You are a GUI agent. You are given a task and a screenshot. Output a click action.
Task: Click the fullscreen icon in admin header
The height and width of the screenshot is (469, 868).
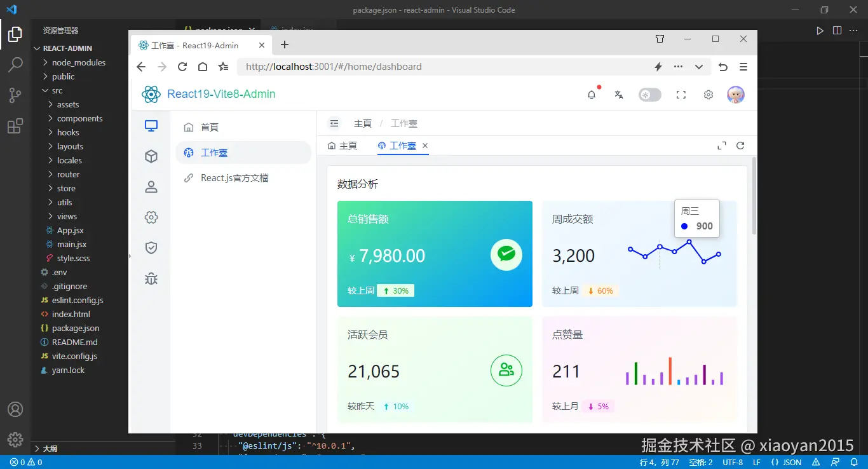tap(681, 95)
